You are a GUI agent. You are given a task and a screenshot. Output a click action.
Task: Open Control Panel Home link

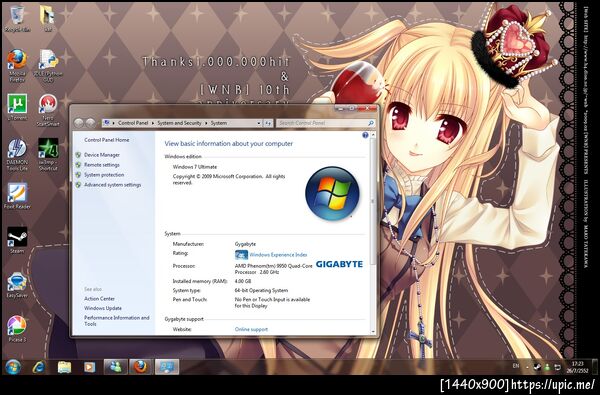coord(106,140)
